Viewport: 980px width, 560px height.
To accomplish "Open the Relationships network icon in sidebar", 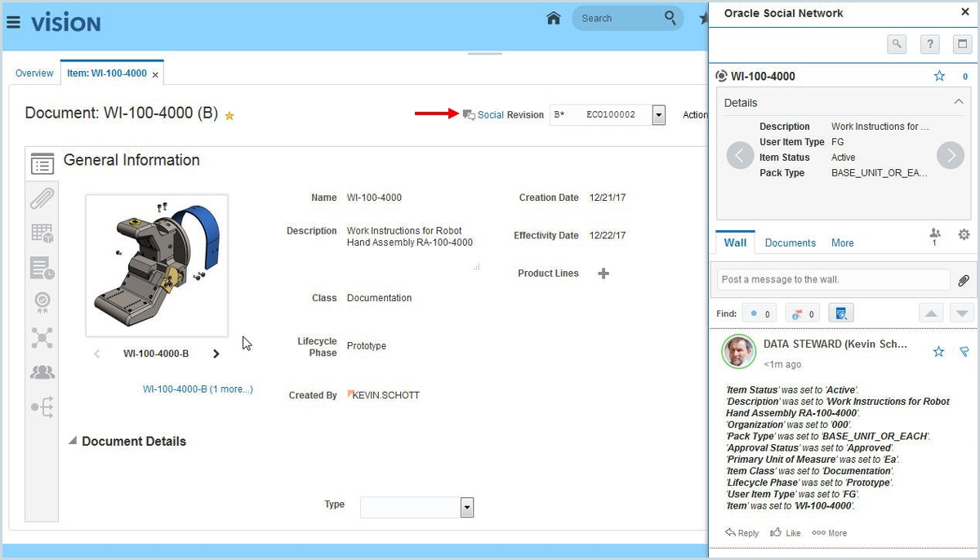I will tap(42, 338).
